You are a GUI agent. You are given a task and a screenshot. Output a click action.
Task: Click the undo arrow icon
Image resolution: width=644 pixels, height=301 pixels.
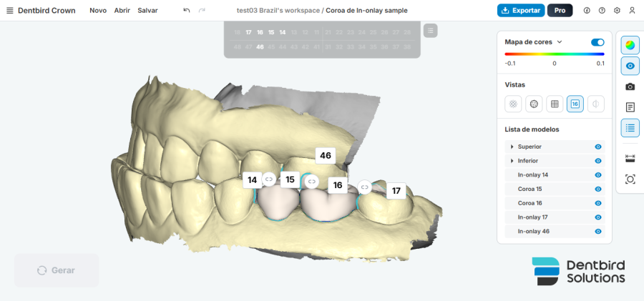point(187,11)
